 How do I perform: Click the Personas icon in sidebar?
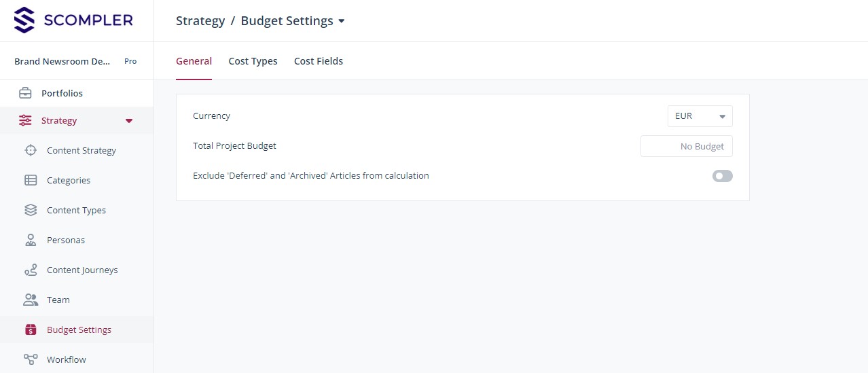[31, 240]
